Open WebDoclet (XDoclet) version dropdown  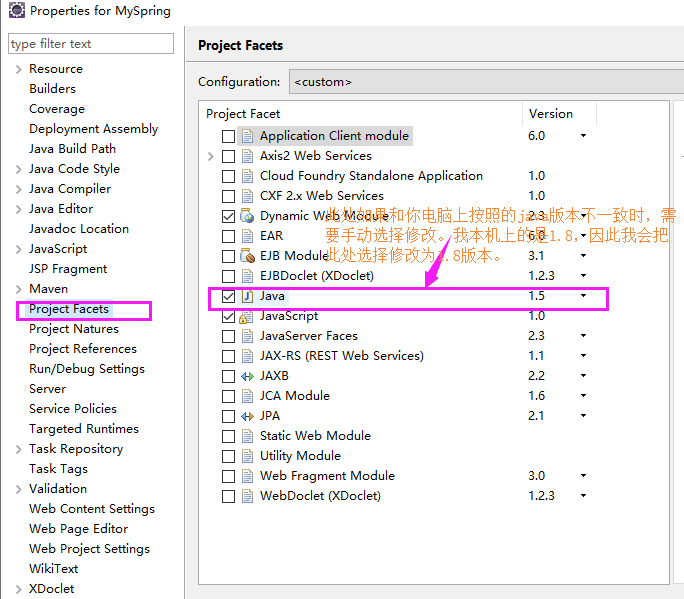tap(583, 496)
